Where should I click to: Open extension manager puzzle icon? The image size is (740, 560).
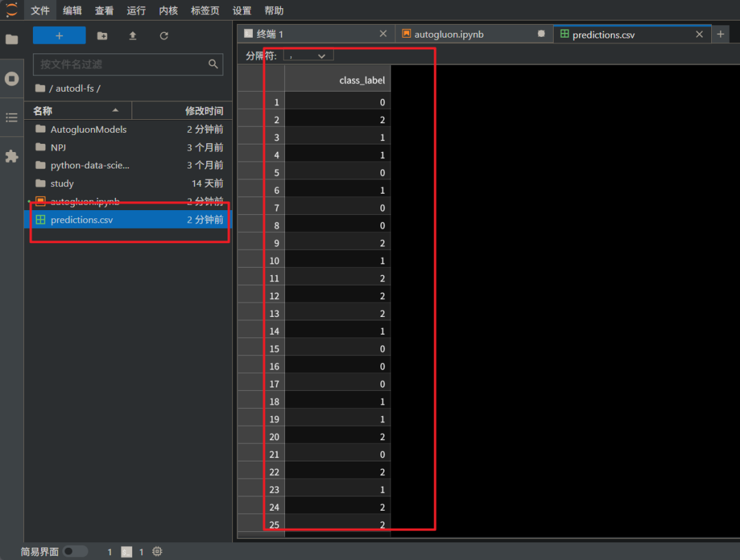click(12, 157)
